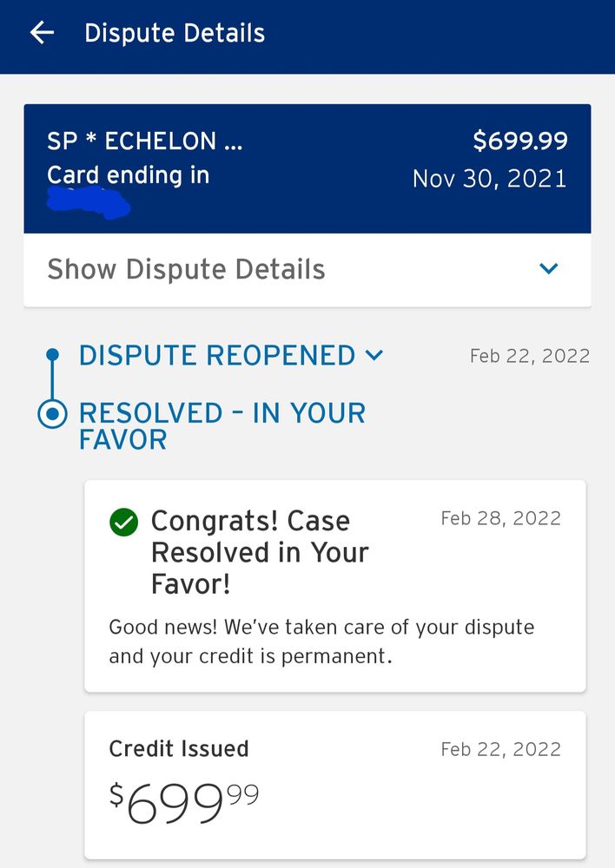Click the scribbled-out card number
615x868 pixels.
pos(89,202)
